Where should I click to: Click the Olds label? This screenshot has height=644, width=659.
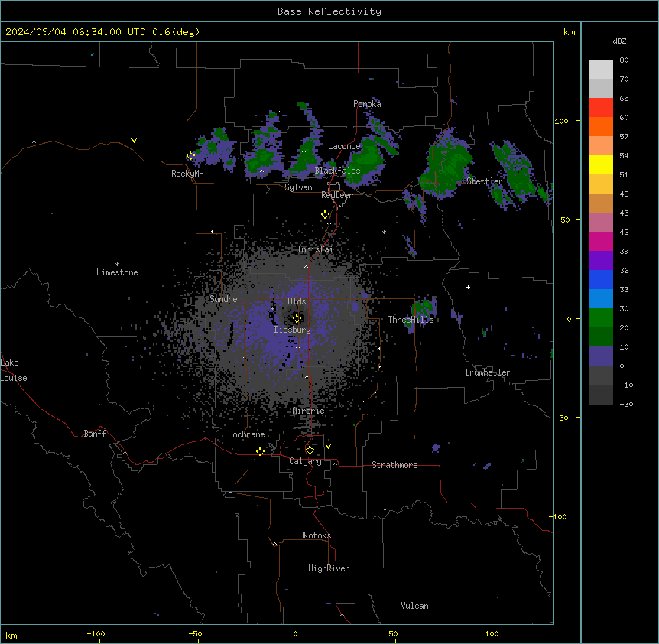(x=297, y=301)
